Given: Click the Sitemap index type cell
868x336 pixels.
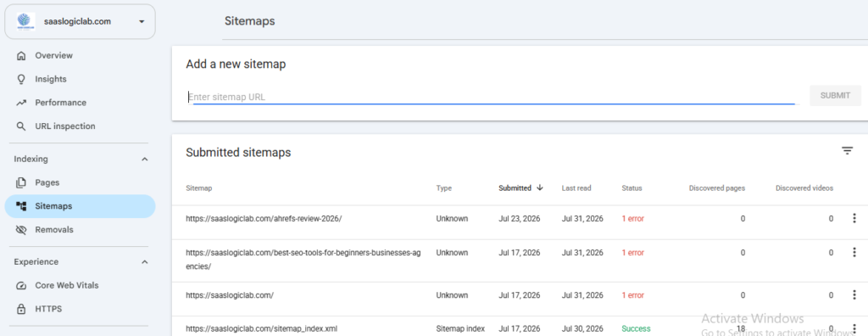Looking at the screenshot, I should click(x=460, y=329).
